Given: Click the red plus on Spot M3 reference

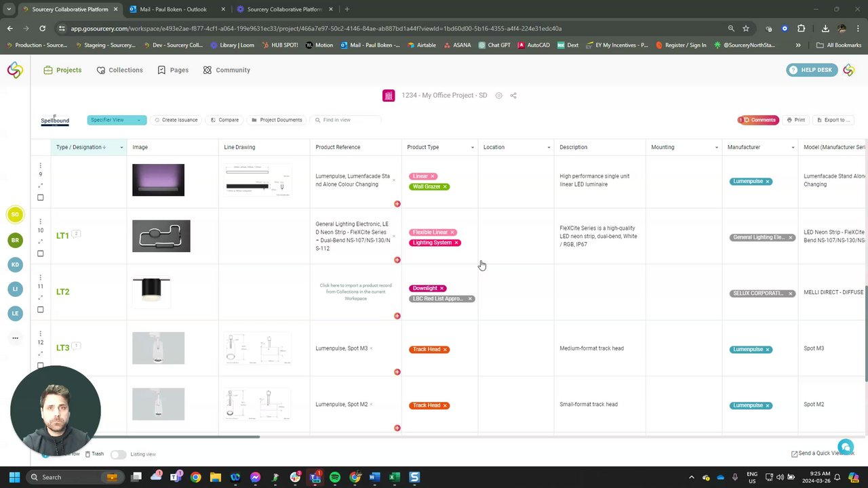Looking at the screenshot, I should pos(397,372).
